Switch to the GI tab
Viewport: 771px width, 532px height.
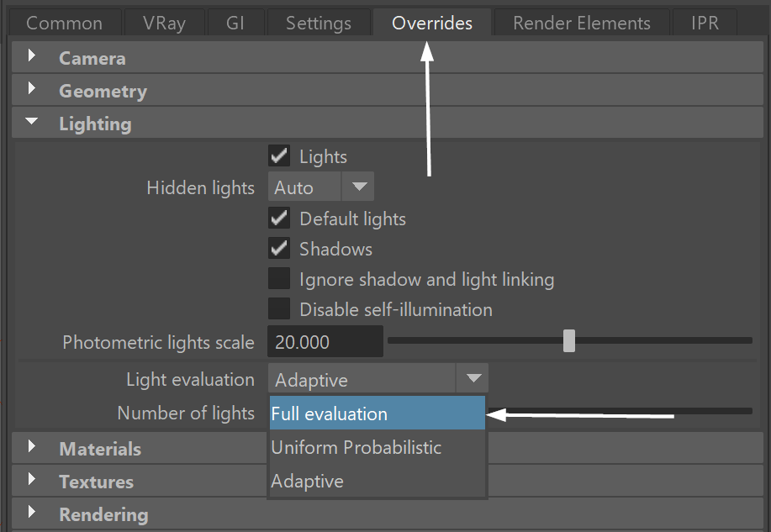[x=235, y=23]
